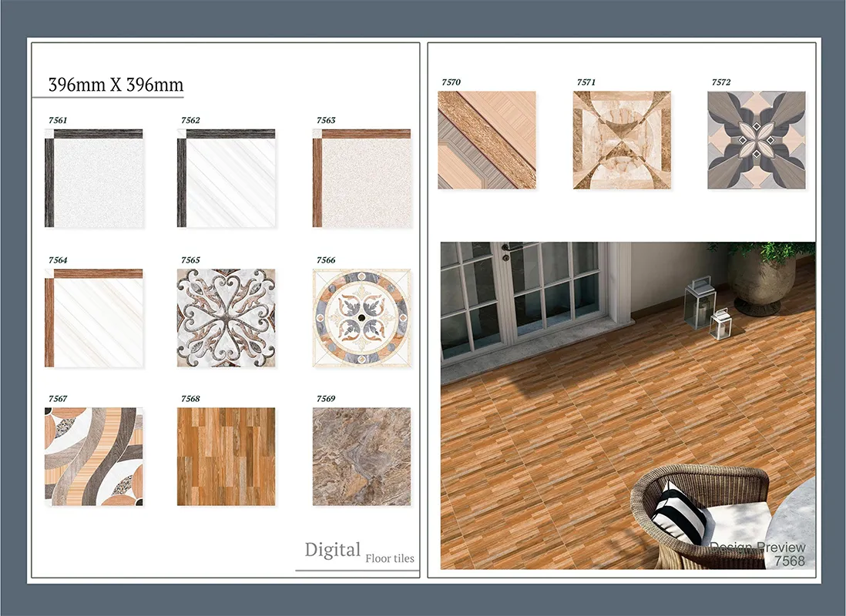
Task: Click the 7566 circular medallion tile
Action: (x=361, y=318)
